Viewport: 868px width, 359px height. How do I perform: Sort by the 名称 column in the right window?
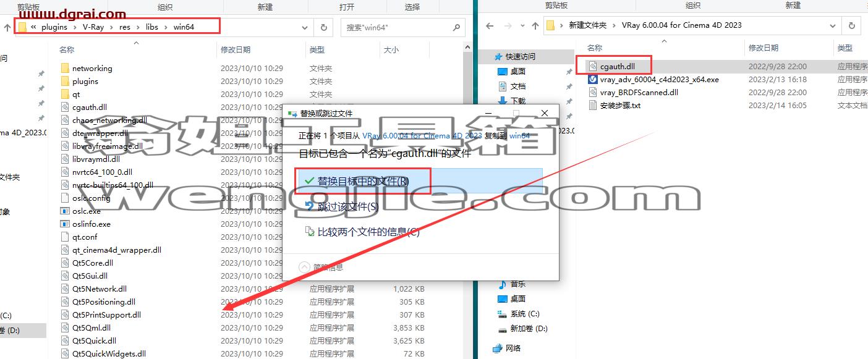(x=594, y=48)
